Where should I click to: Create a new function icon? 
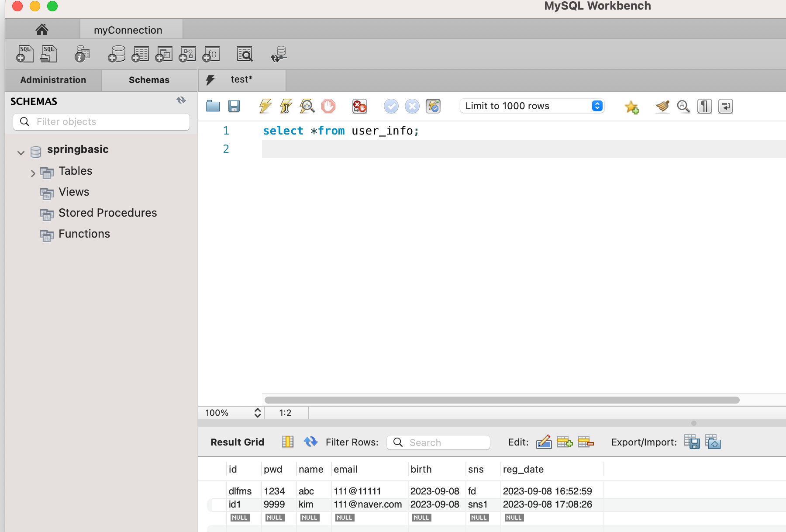click(x=211, y=54)
